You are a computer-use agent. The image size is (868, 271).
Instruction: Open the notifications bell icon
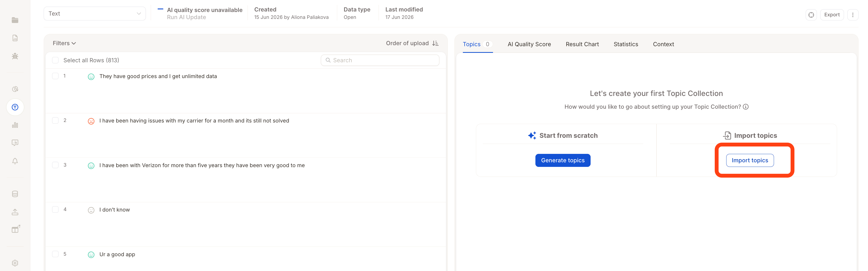click(15, 161)
